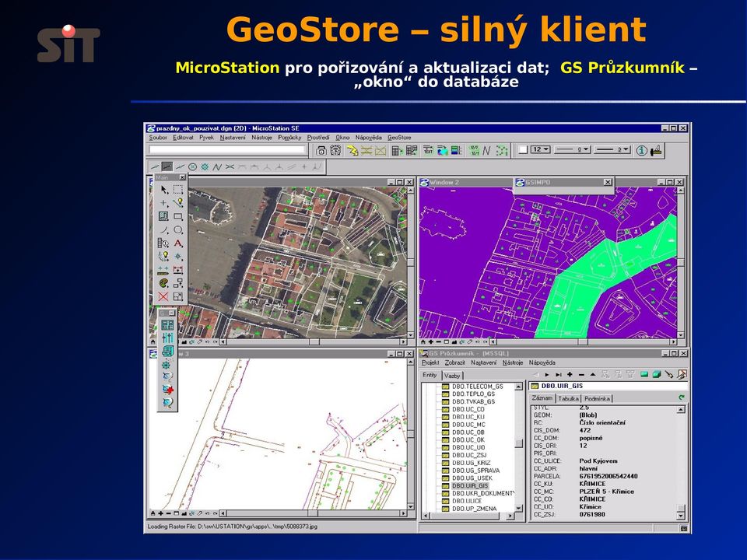Click the sliders icon in GeoStore palette

[x=167, y=338]
